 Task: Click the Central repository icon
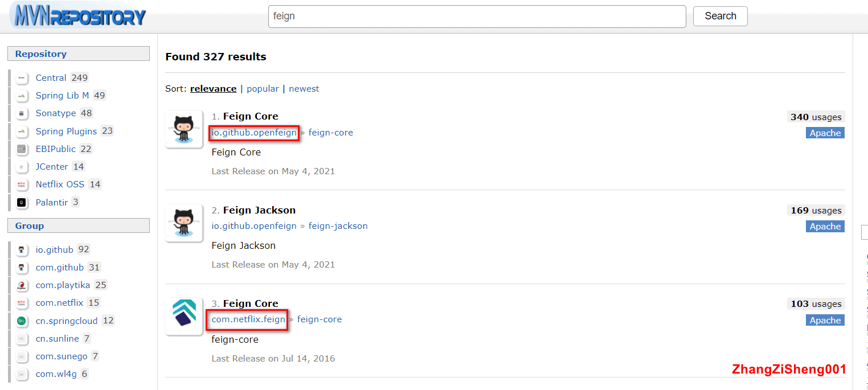tap(22, 78)
